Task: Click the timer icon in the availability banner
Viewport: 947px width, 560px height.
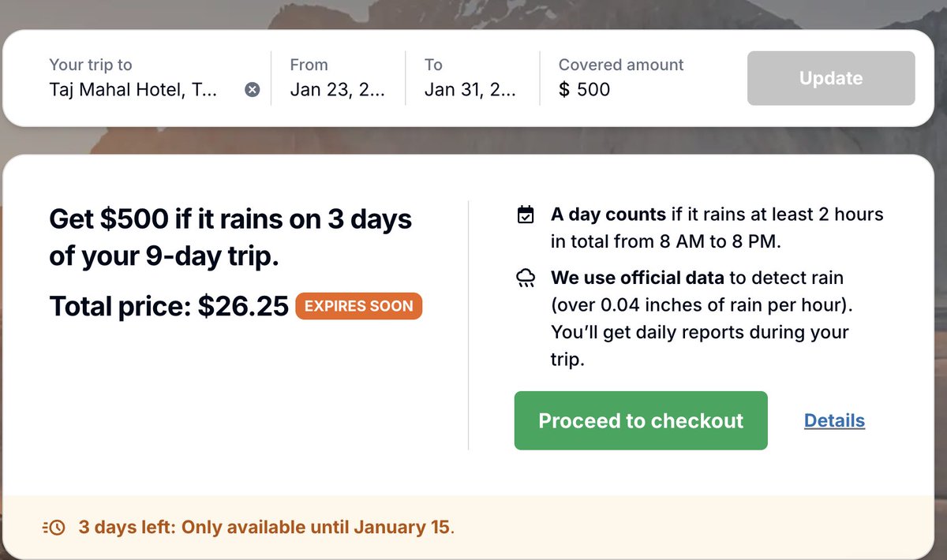Action: pos(54,527)
